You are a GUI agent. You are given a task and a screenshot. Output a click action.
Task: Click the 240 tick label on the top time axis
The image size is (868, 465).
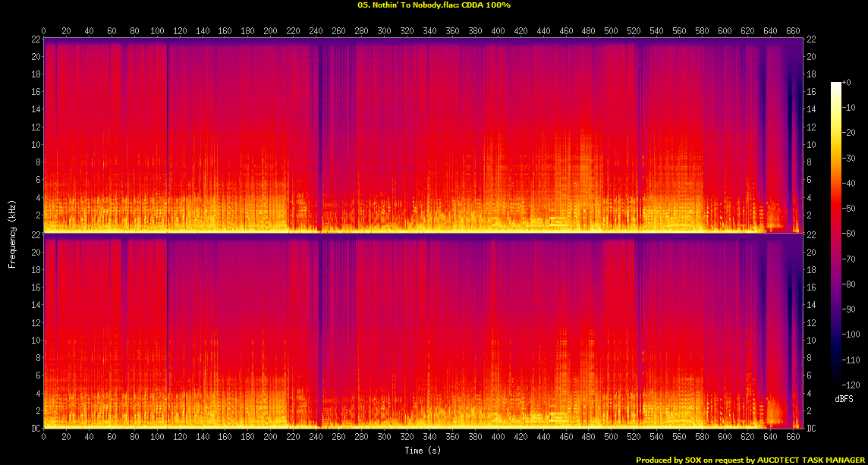316,31
